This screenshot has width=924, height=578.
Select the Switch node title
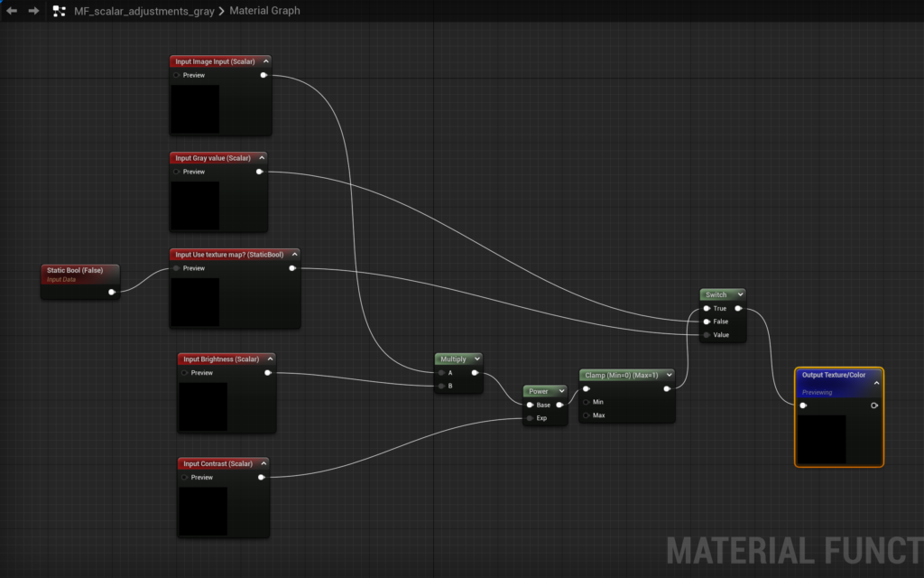click(x=716, y=294)
